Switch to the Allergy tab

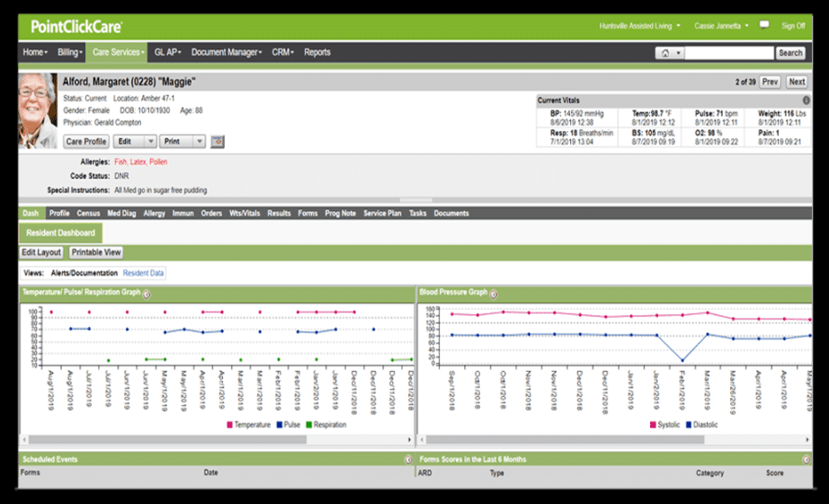pos(155,214)
